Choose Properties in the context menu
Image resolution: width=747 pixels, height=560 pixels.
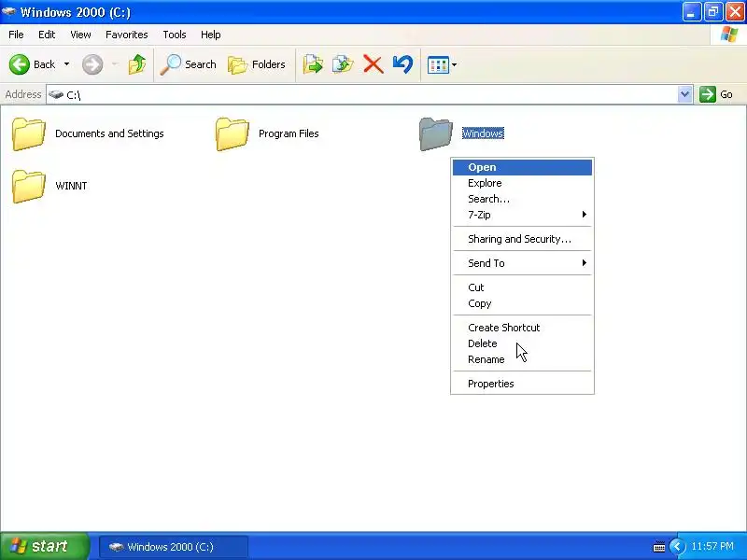pos(522,384)
